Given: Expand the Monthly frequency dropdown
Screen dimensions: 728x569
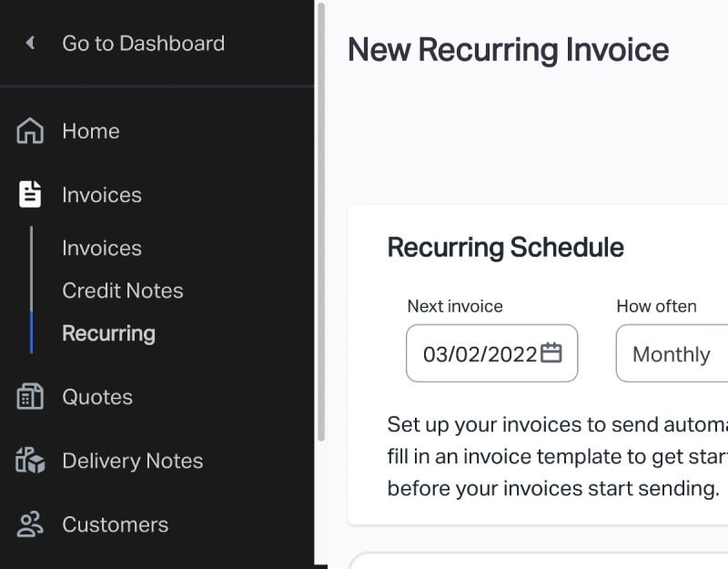Looking at the screenshot, I should pyautogui.click(x=672, y=354).
